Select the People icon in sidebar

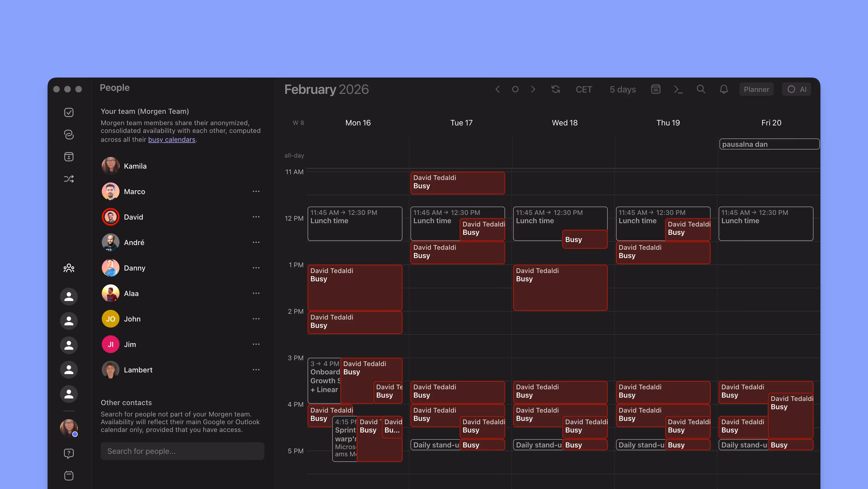coord(69,268)
